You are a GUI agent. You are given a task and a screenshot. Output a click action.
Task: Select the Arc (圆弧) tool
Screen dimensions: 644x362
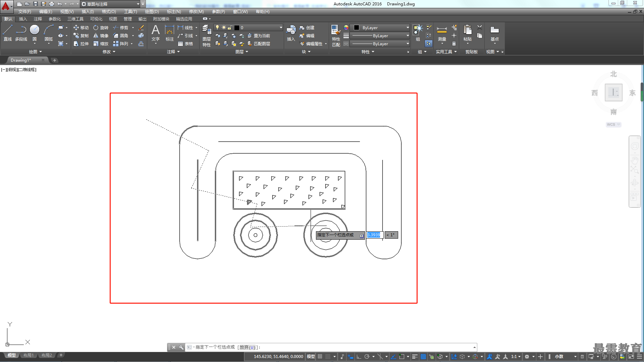[x=49, y=33]
